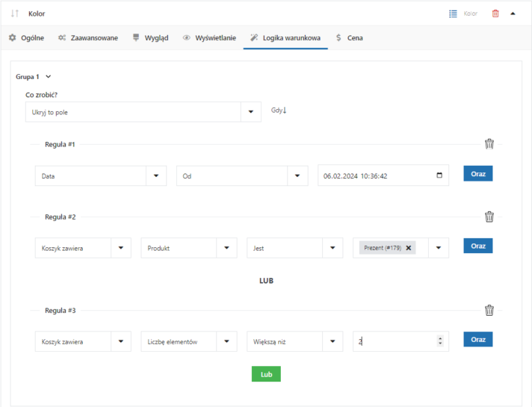Switch to the Wyświetlanie tab
The height and width of the screenshot is (407, 532).
click(x=209, y=37)
